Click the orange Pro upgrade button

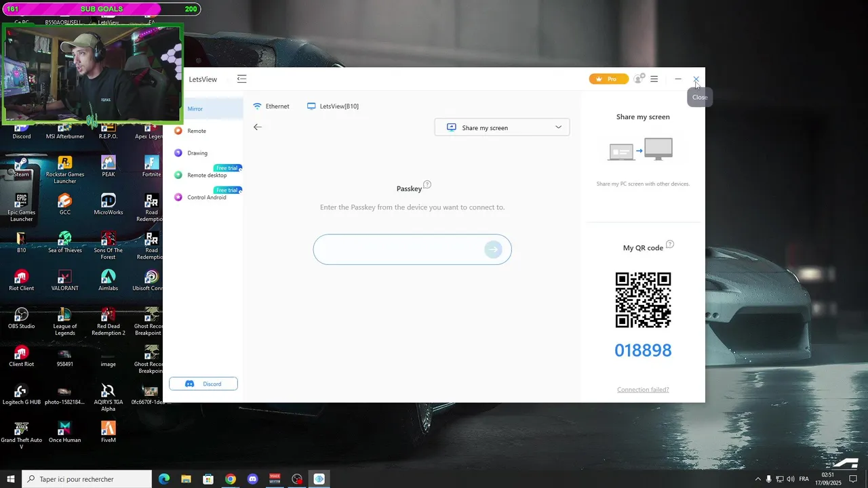tap(608, 79)
